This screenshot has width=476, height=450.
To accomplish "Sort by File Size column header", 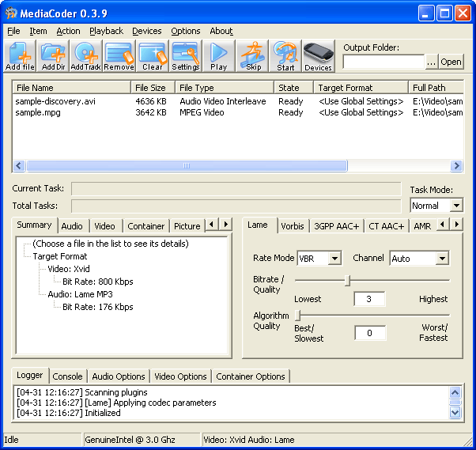I will coord(153,88).
